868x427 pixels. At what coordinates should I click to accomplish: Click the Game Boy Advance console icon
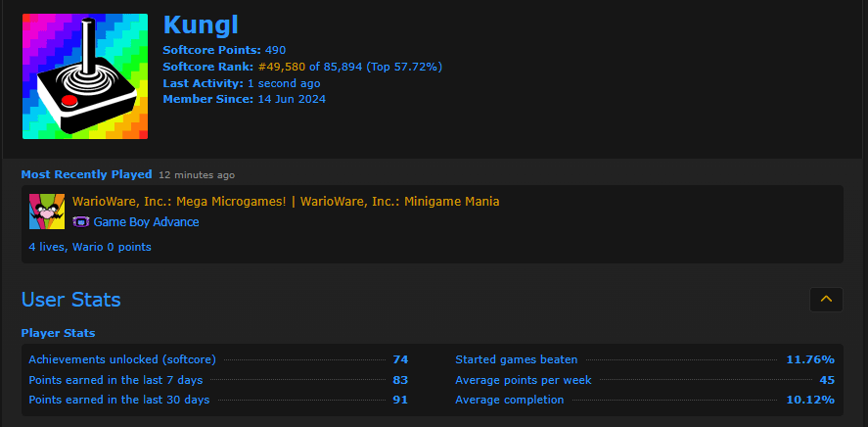pos(81,222)
